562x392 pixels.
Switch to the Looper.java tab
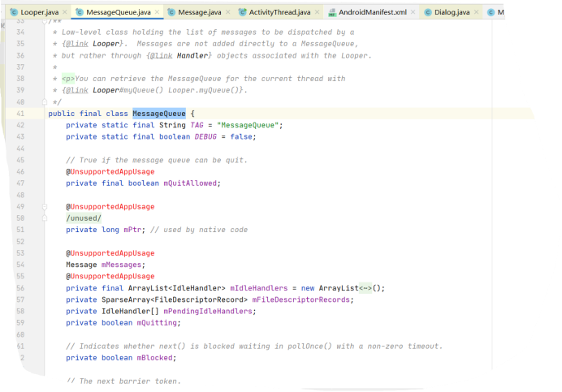pyautogui.click(x=39, y=12)
